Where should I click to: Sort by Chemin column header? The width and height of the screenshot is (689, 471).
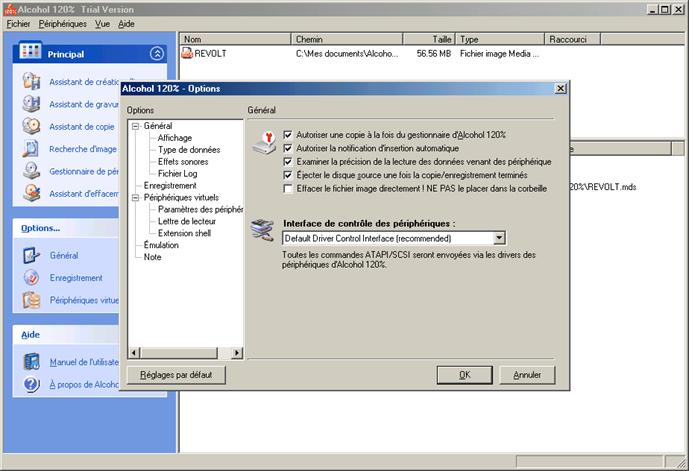(347, 39)
